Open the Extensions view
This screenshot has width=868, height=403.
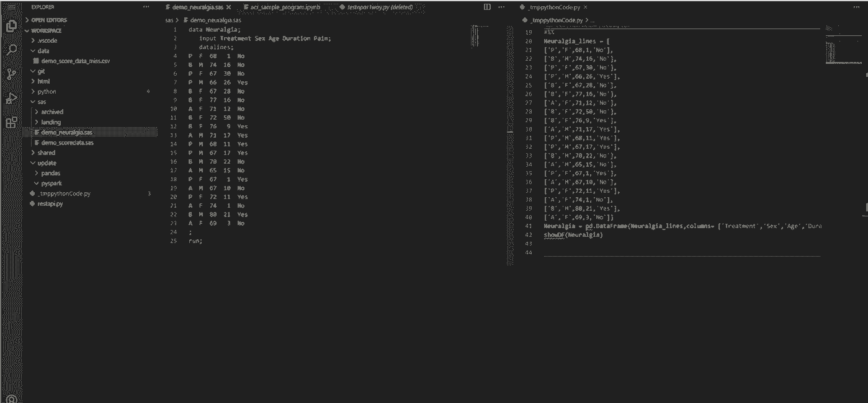(11, 123)
